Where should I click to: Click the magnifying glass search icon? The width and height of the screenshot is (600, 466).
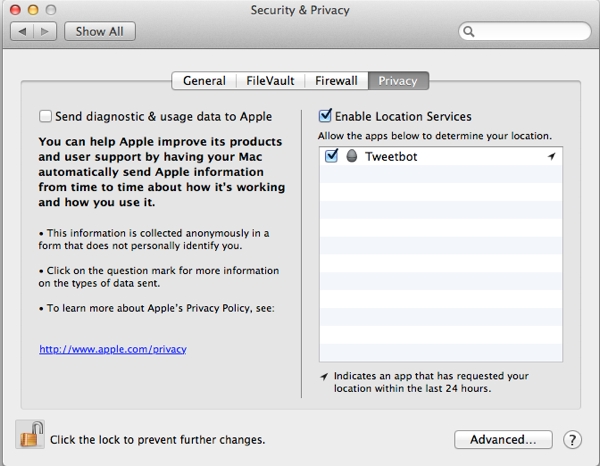coord(469,31)
